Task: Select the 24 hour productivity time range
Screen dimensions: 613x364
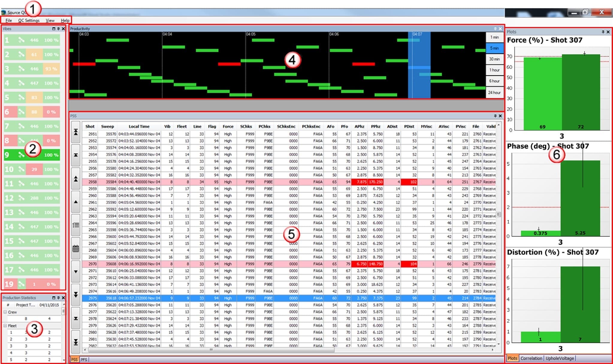Action: (494, 93)
